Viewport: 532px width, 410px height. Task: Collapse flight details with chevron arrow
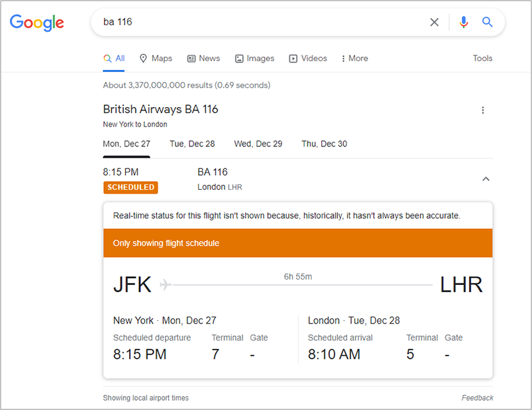pyautogui.click(x=485, y=179)
